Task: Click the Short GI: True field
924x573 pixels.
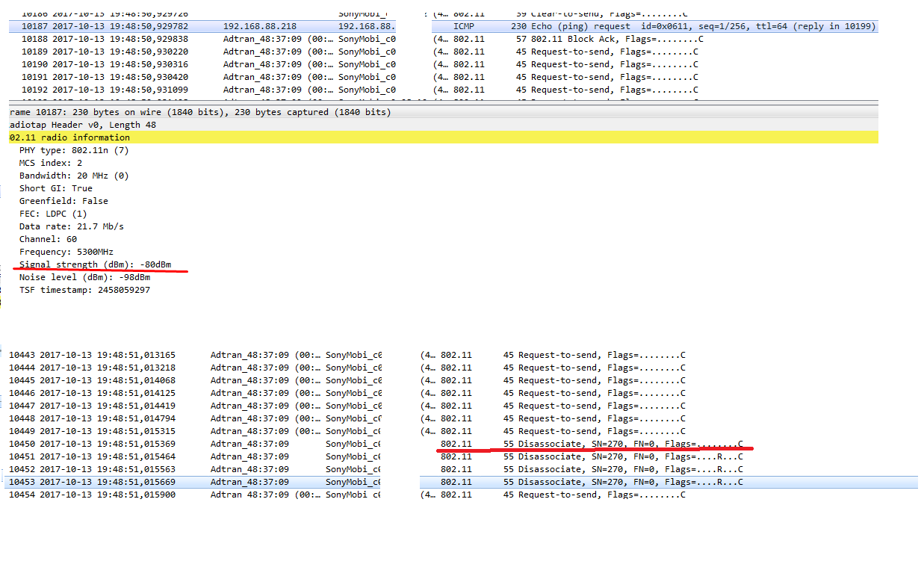Action: (56, 188)
